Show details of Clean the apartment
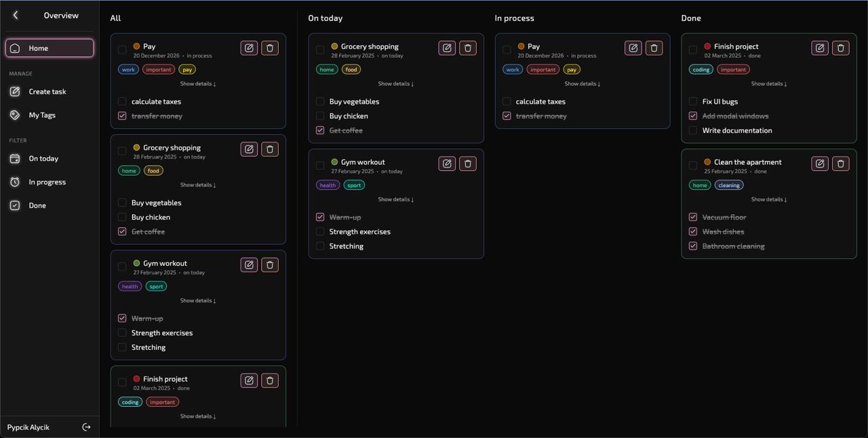Image resolution: width=868 pixels, height=438 pixels. coord(769,199)
